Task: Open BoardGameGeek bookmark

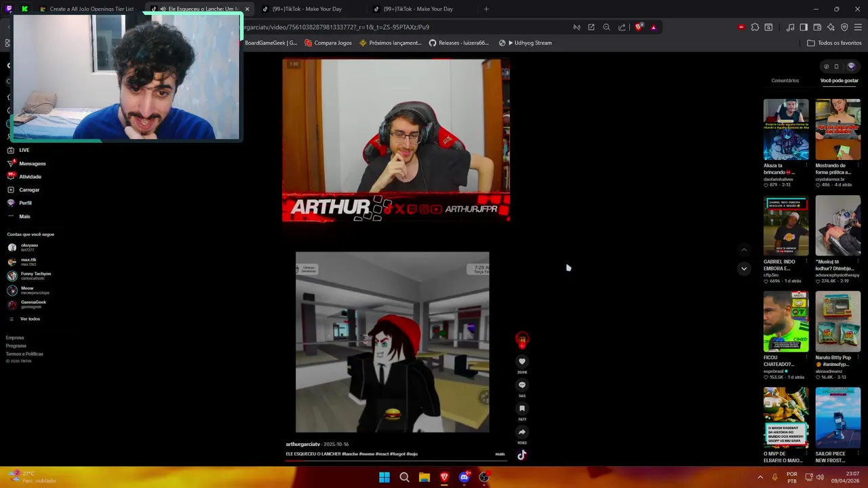Action: tap(271, 43)
